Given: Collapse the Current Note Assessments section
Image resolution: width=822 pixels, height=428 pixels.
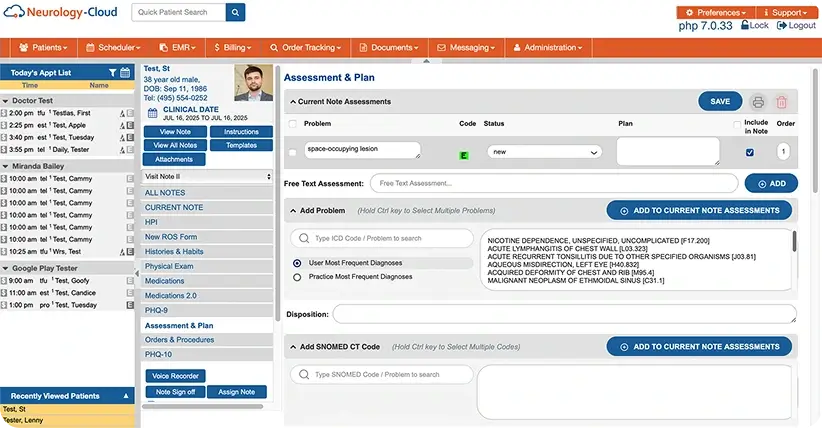Looking at the screenshot, I should [x=293, y=102].
